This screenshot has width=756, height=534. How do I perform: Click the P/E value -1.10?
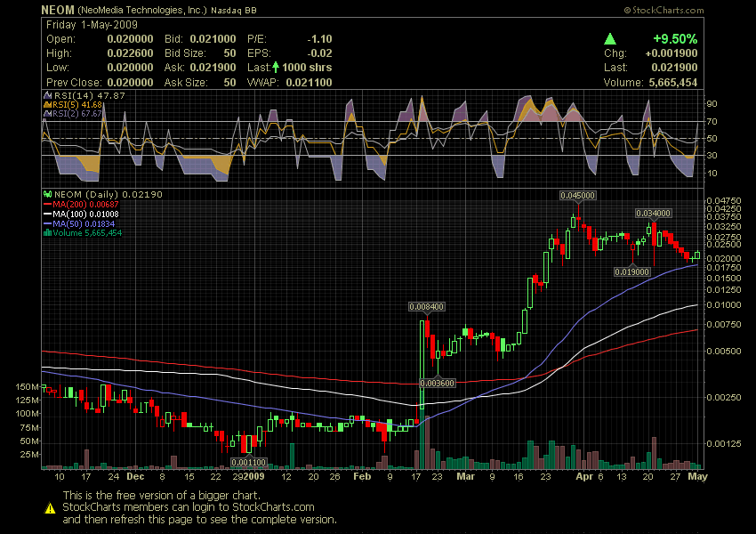coord(319,39)
